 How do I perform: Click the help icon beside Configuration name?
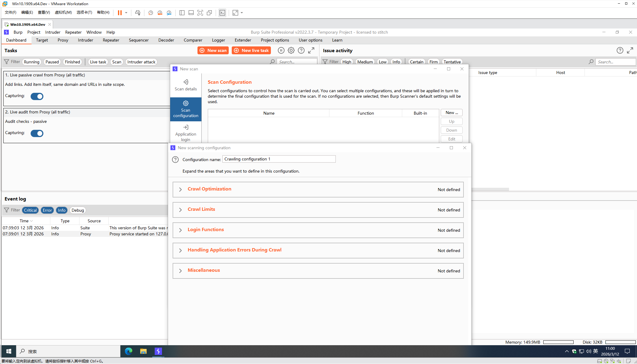[175, 160]
